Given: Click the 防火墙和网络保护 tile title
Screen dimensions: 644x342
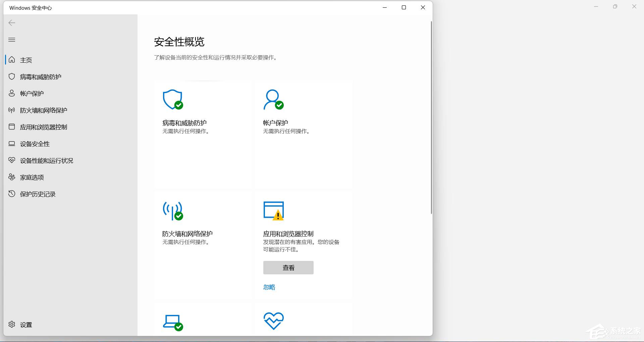Looking at the screenshot, I should tap(187, 234).
